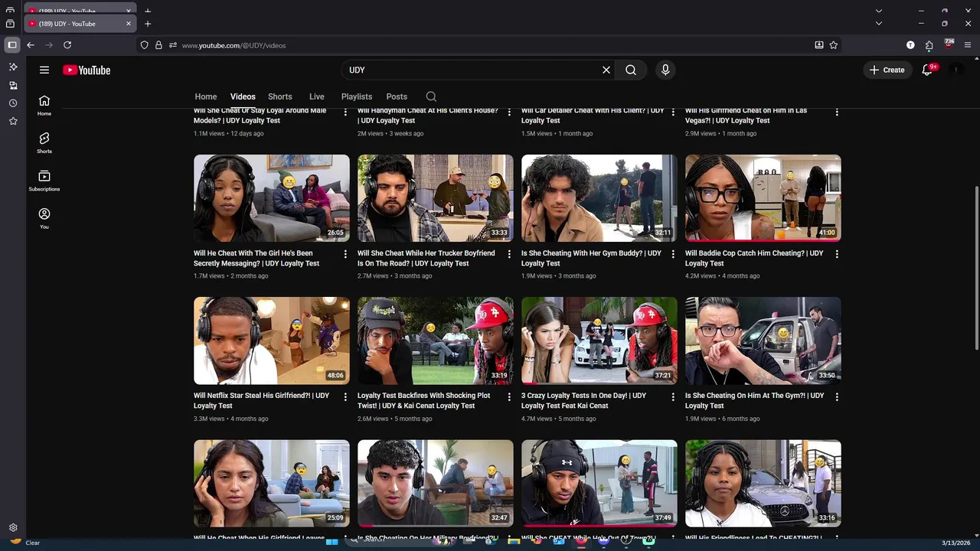
Task: Open Subscriptions in the YouTube mini sidebar
Action: 44,181
